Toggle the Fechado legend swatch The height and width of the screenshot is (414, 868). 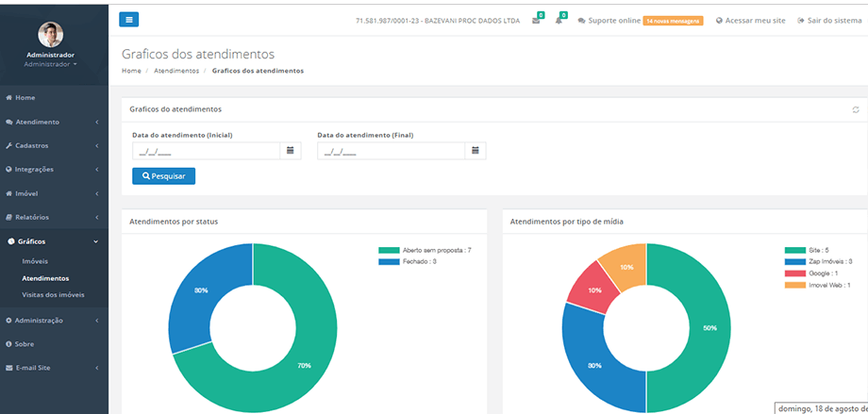point(389,262)
